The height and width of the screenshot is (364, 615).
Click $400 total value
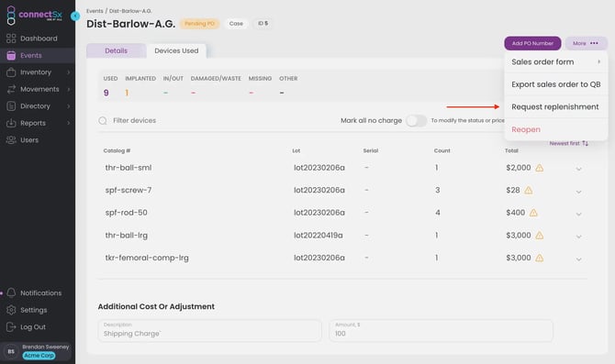pos(515,213)
